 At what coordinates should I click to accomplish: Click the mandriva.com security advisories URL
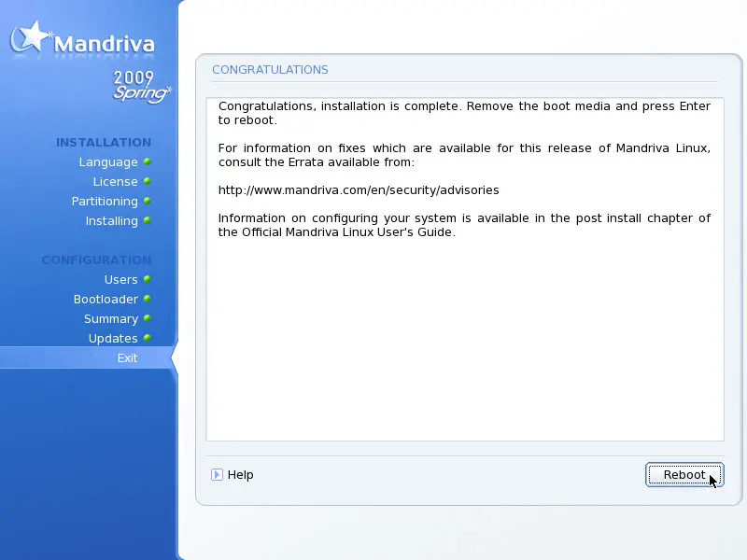359,190
